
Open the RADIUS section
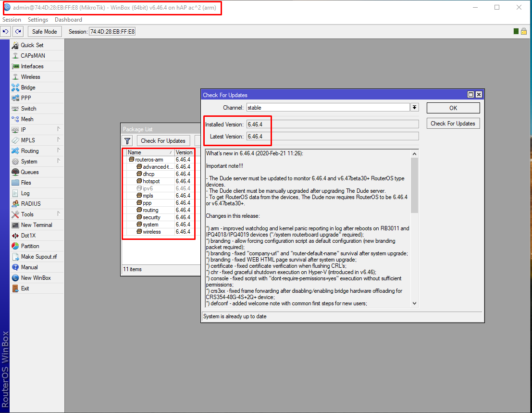coord(37,204)
